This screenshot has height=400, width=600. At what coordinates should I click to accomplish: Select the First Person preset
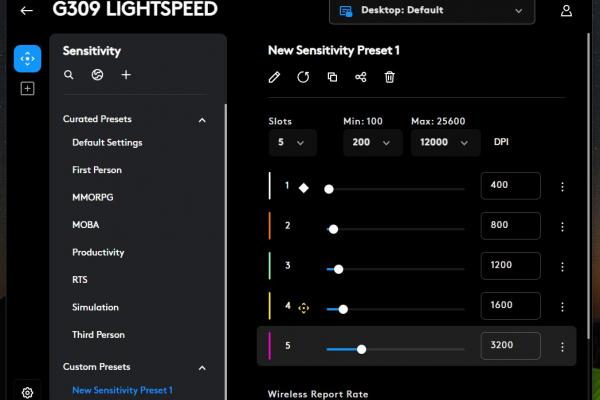[97, 170]
